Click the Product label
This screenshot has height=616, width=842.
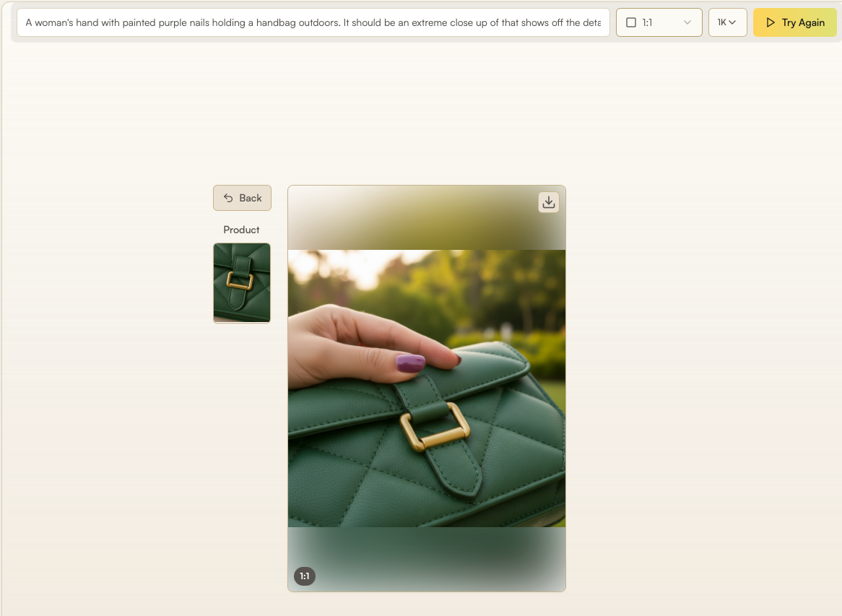coord(242,230)
